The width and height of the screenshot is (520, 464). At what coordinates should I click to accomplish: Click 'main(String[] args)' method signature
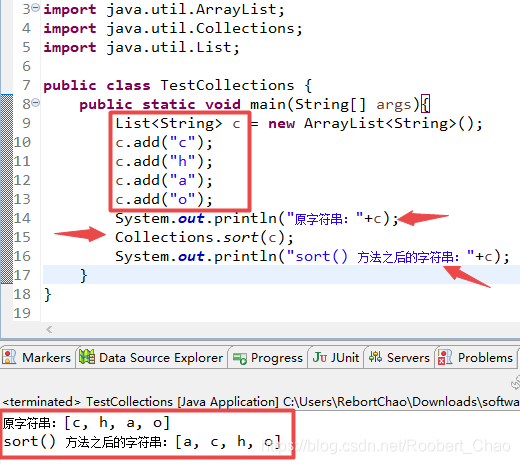334,105
